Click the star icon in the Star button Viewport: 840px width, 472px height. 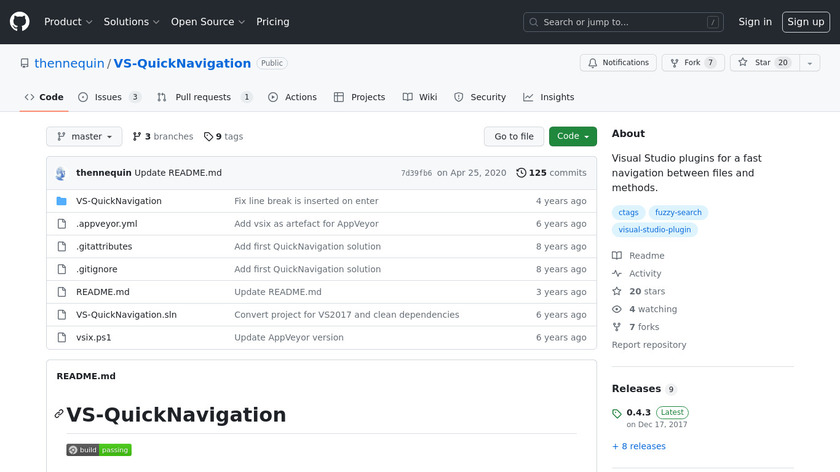click(742, 62)
